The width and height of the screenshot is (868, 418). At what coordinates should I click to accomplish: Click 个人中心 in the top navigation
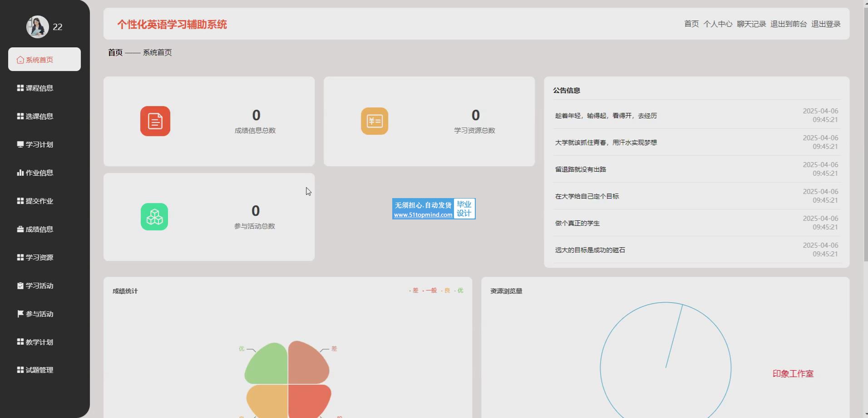coord(717,24)
